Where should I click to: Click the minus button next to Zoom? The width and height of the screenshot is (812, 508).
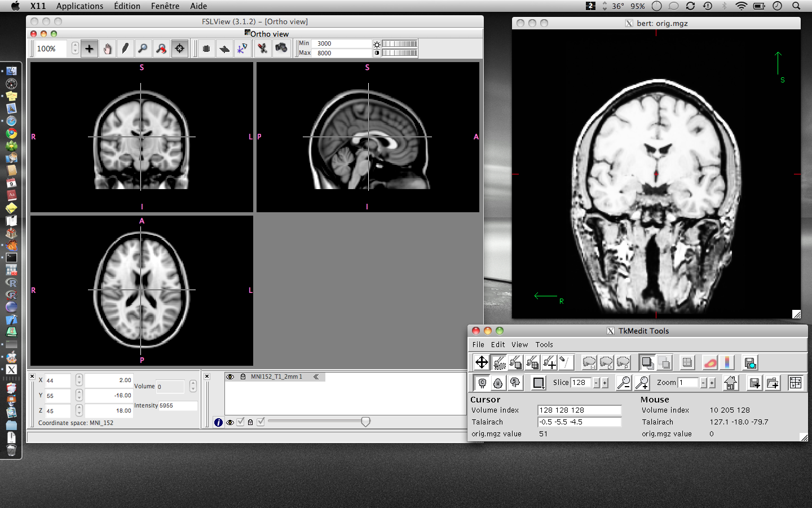pos(703,383)
